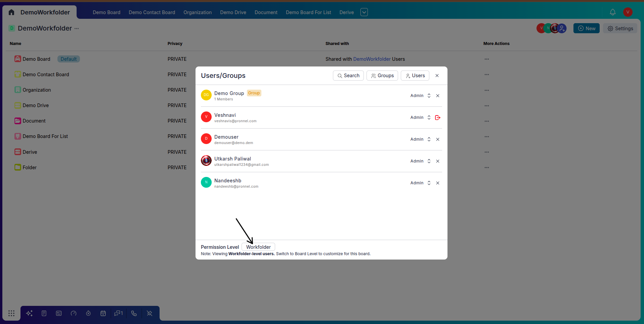Click the unpin toolbar icon
The width and height of the screenshot is (644, 324).
click(x=149, y=313)
